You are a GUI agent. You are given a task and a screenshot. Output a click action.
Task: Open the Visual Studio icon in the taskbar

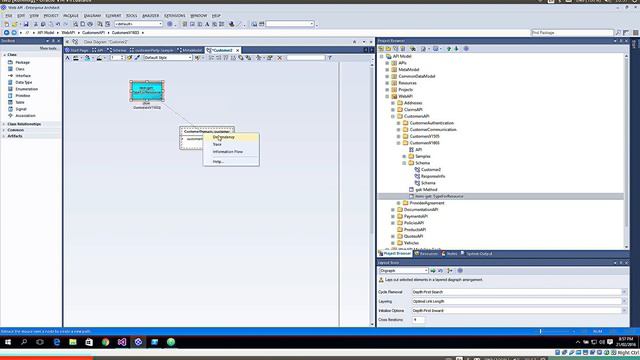(x=122, y=342)
